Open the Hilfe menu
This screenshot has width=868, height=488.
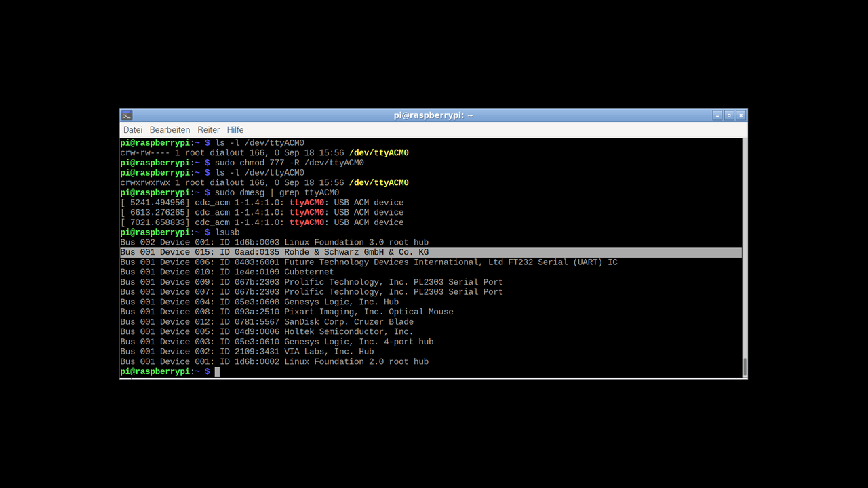[x=235, y=129]
